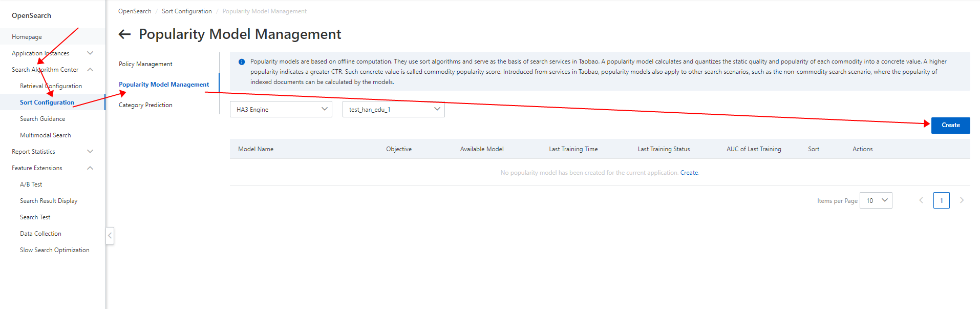The width and height of the screenshot is (980, 309).
Task: Click the Application Instances label
Action: [x=40, y=53]
